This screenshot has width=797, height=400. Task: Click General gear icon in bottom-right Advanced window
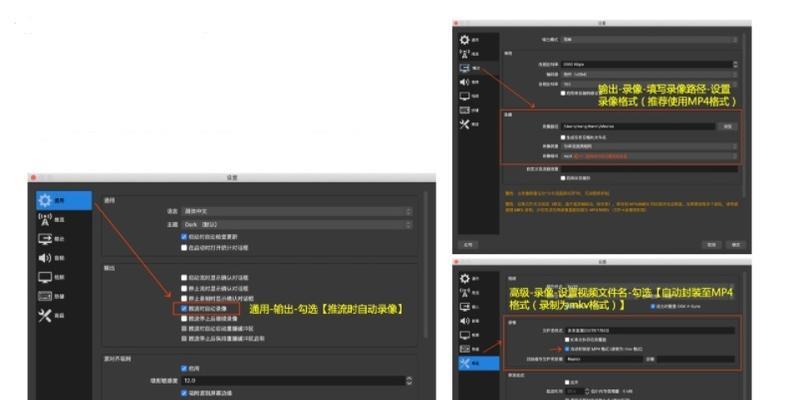pyautogui.click(x=465, y=279)
